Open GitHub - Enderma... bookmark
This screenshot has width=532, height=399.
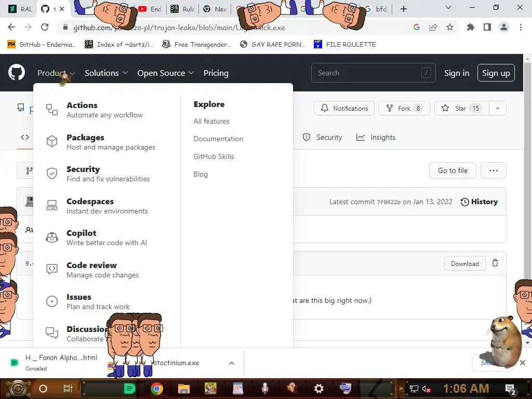click(x=42, y=45)
